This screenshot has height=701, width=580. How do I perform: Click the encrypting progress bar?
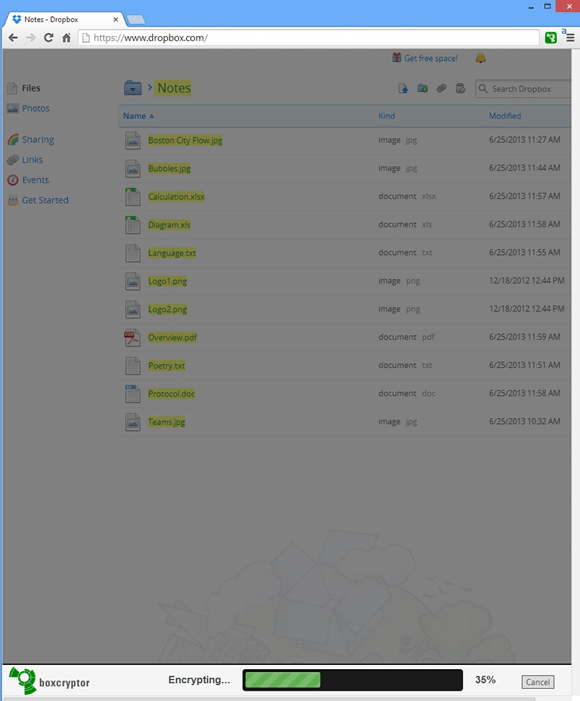click(352, 680)
